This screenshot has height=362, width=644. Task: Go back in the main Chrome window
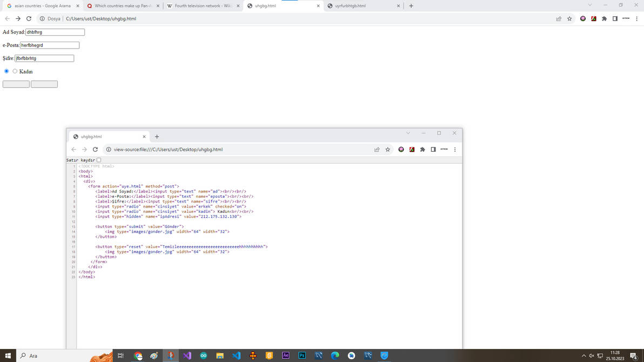point(7,18)
